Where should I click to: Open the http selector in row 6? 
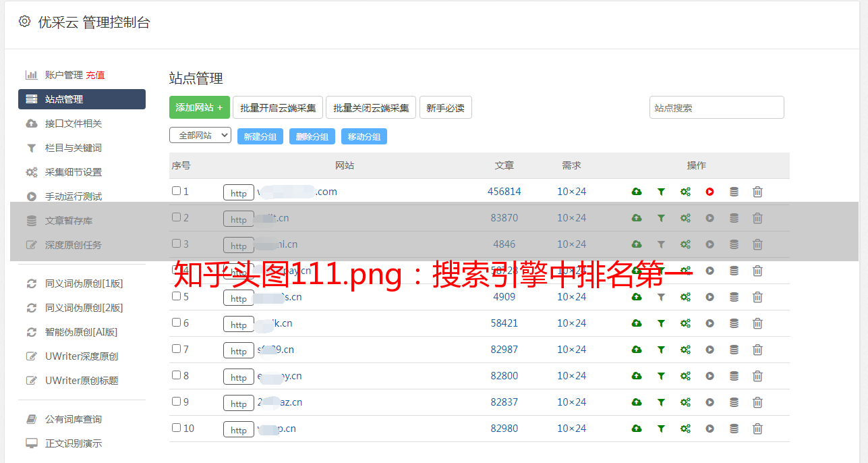pyautogui.click(x=239, y=325)
